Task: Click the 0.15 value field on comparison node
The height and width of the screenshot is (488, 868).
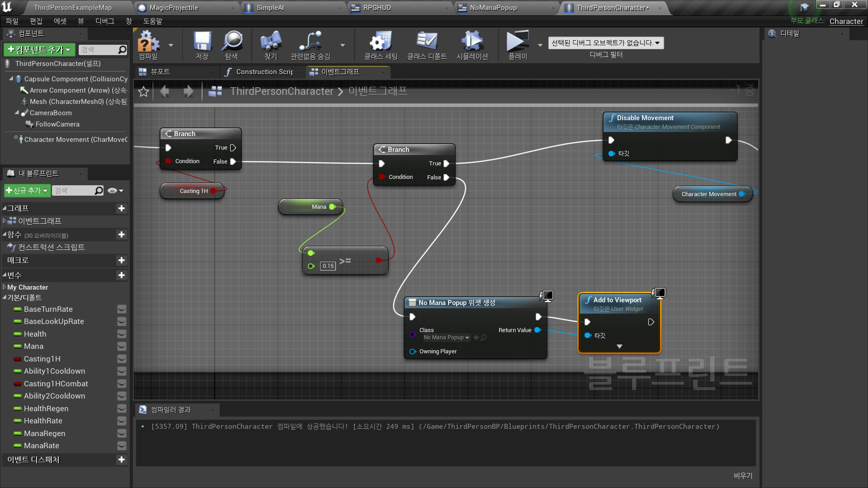Action: [328, 266]
